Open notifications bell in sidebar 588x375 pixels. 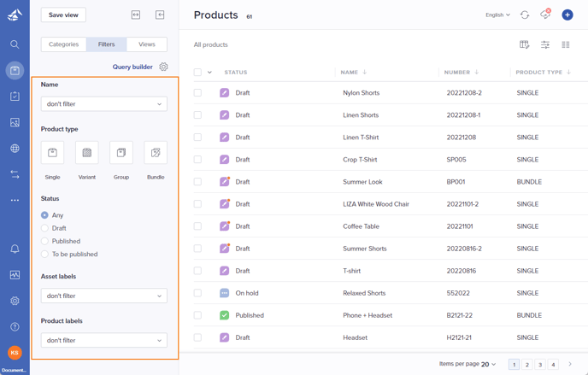[x=15, y=249]
